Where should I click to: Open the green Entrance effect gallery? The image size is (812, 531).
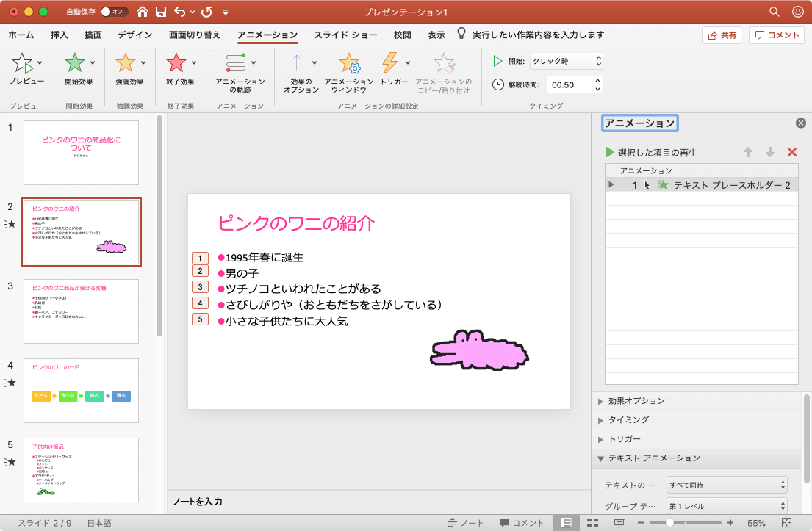[x=75, y=63]
